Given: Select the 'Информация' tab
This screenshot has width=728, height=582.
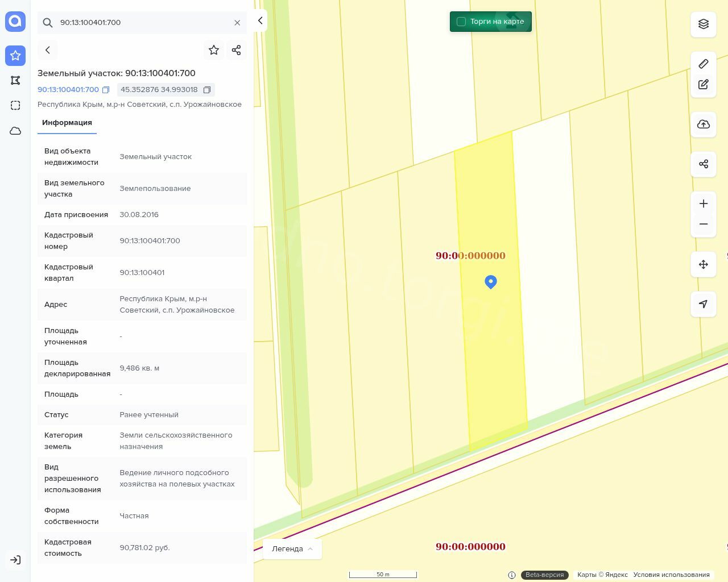Looking at the screenshot, I should pyautogui.click(x=67, y=123).
